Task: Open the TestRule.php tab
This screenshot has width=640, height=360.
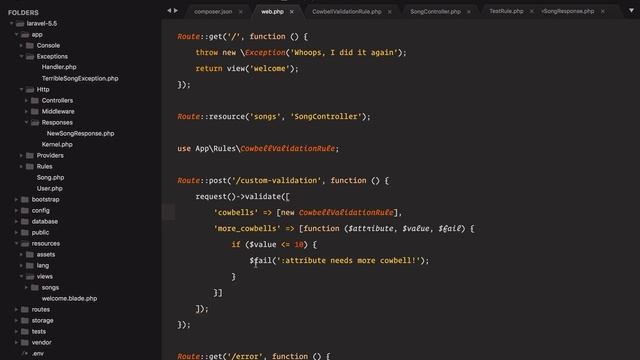Action: (506, 11)
